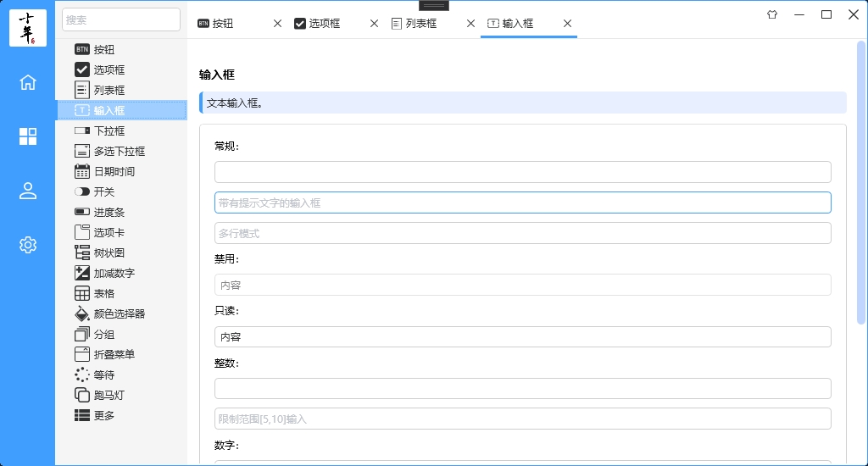This screenshot has width=868, height=466.
Task: Select the 进度条 item in the component list
Action: [121, 212]
